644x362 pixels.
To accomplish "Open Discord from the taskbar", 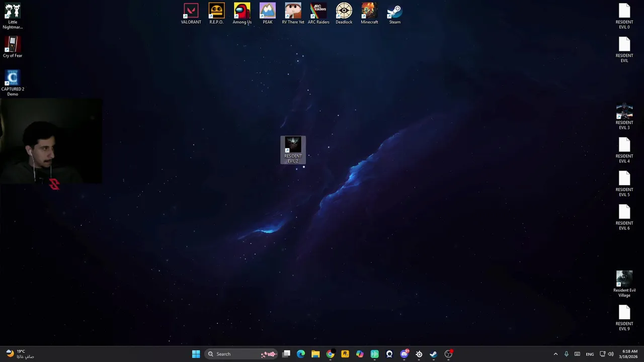I will [x=404, y=354].
